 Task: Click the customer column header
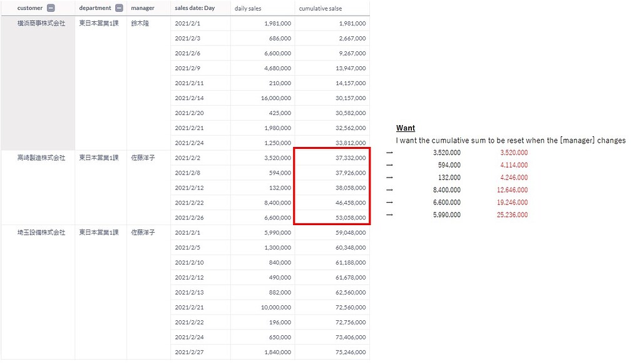[x=30, y=8]
